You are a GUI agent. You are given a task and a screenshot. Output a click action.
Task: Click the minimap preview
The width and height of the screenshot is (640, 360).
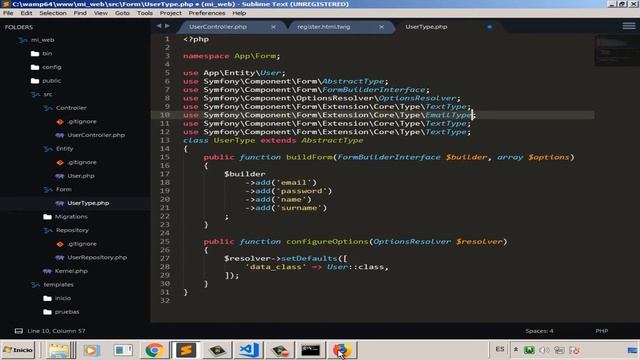(617, 51)
